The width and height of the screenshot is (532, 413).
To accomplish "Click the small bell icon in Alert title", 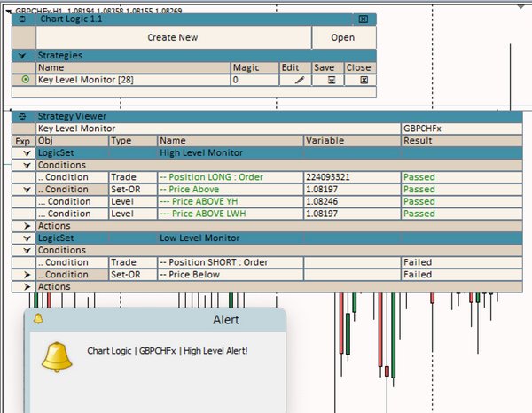I will coord(38,319).
